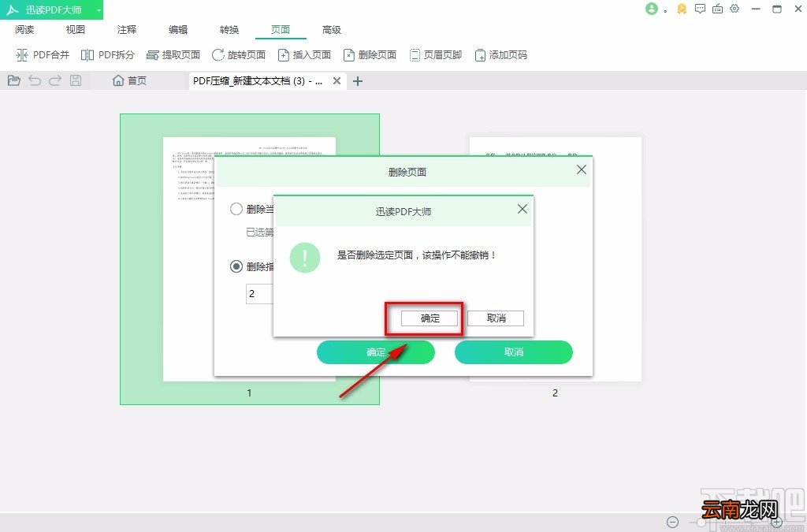Click green 取消 button in 删除页面 dialog
807x532 pixels.
coord(514,352)
